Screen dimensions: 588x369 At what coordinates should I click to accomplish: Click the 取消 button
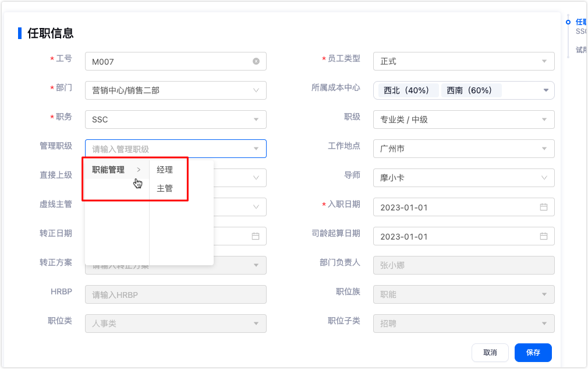(x=490, y=352)
